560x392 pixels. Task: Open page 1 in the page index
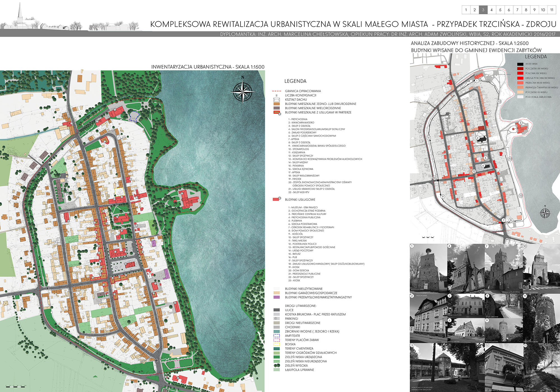[466, 10]
